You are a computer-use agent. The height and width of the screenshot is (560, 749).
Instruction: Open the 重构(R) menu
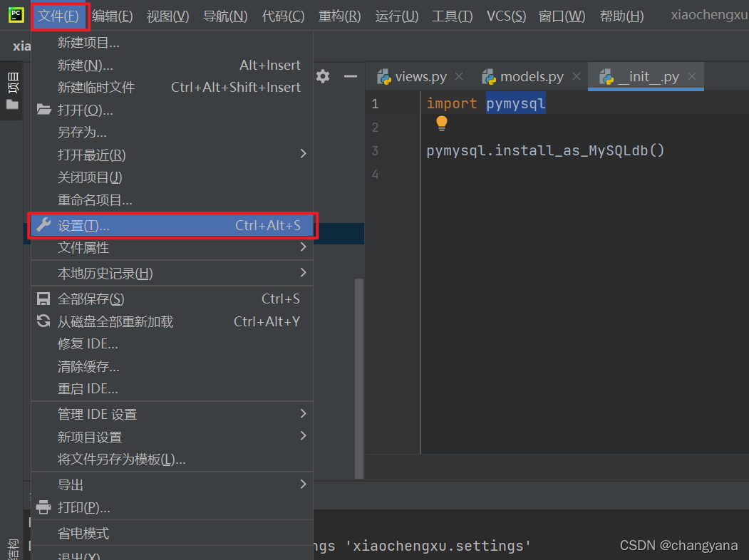coord(340,16)
